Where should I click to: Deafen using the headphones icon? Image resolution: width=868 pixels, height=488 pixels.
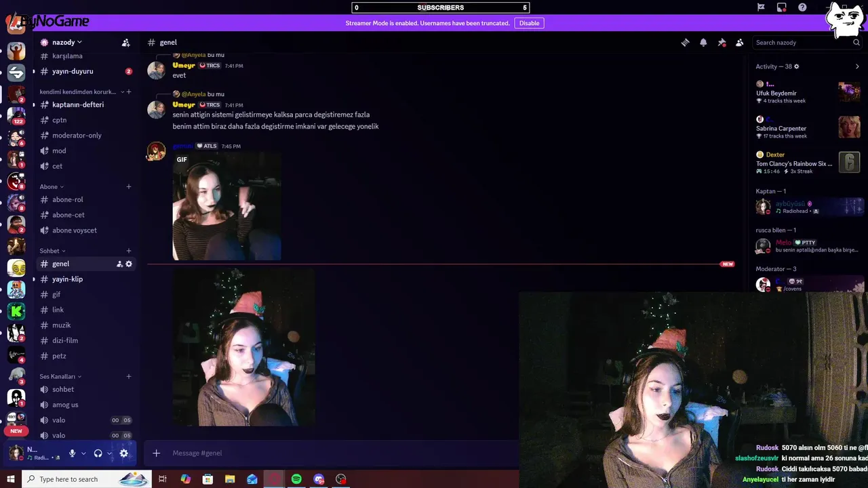coord(98,453)
